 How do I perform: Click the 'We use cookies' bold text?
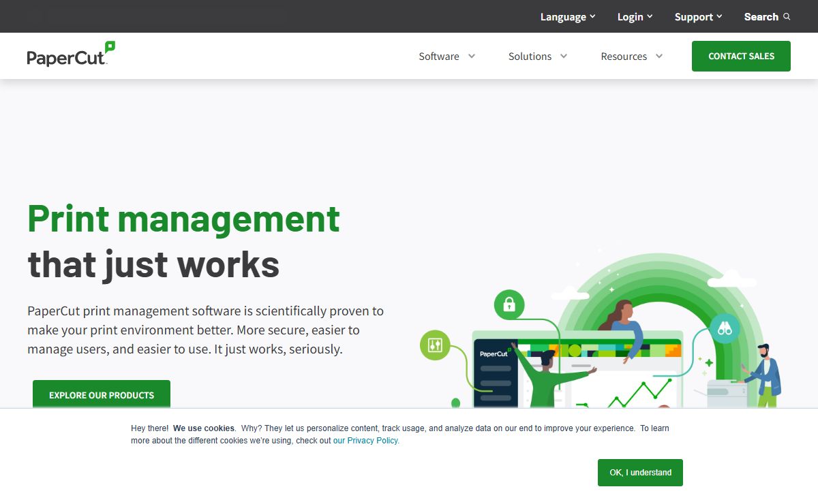[x=204, y=428]
